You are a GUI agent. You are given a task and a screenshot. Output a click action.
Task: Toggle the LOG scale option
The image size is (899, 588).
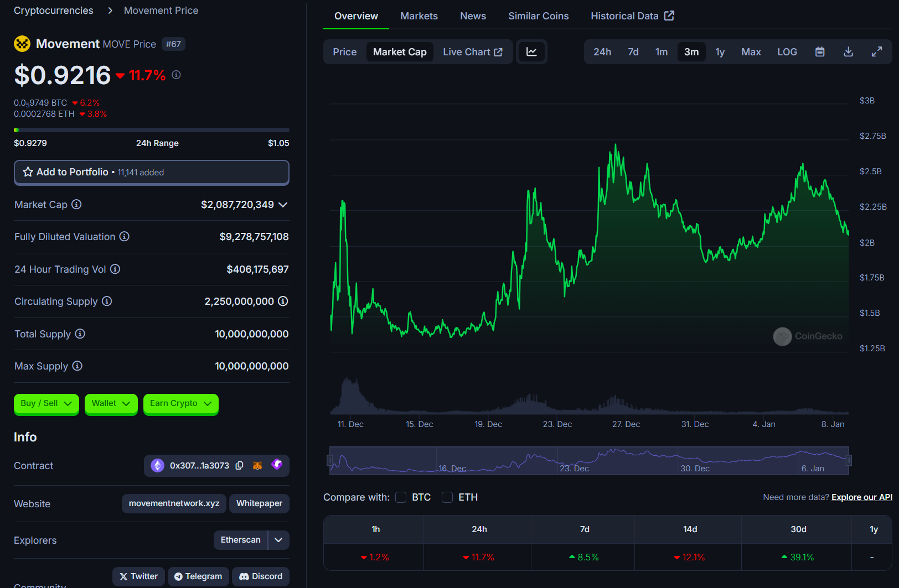pyautogui.click(x=787, y=52)
